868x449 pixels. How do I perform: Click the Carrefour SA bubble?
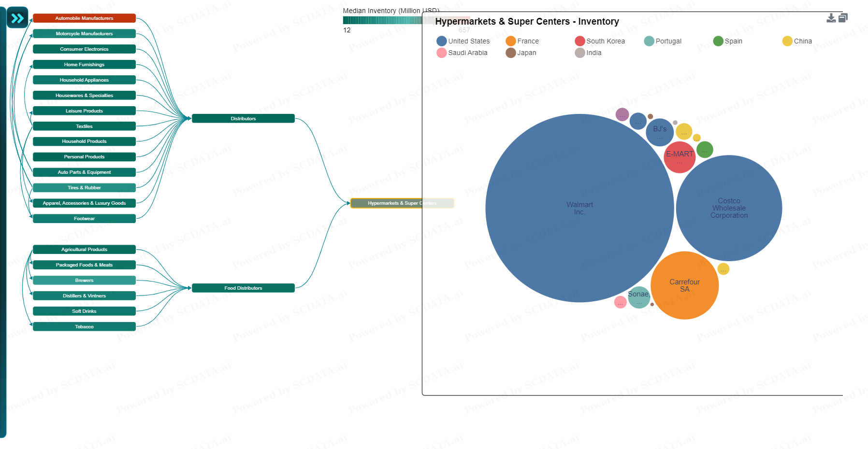(684, 285)
